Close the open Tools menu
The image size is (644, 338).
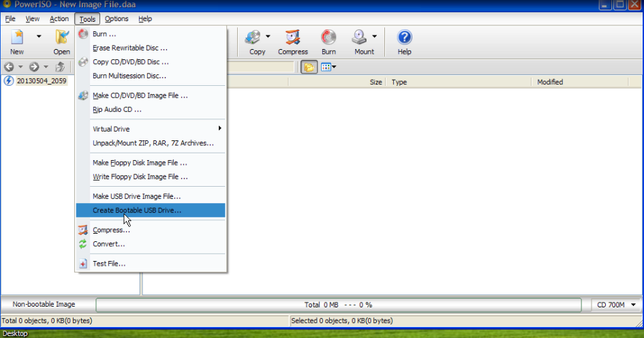pyautogui.click(x=87, y=19)
